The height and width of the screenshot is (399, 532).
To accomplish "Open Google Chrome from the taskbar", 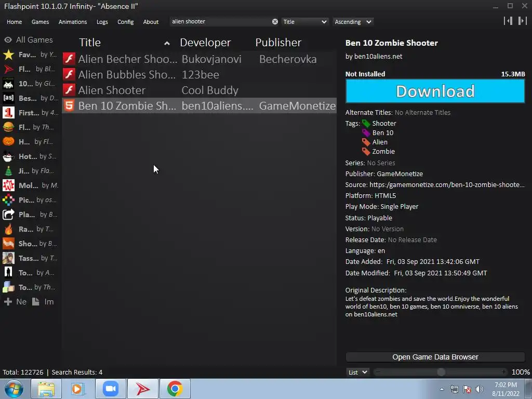I will [x=175, y=389].
